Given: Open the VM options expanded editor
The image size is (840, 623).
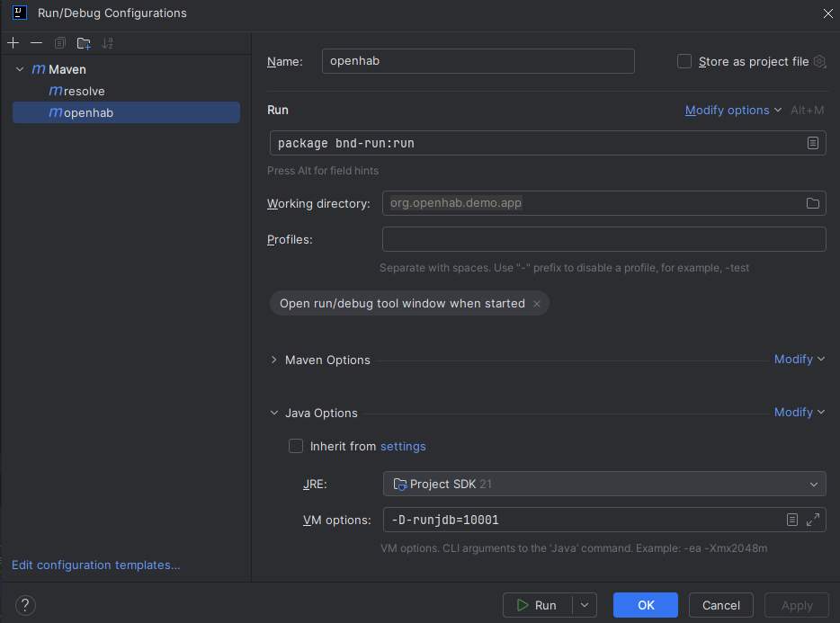Looking at the screenshot, I should 812,519.
